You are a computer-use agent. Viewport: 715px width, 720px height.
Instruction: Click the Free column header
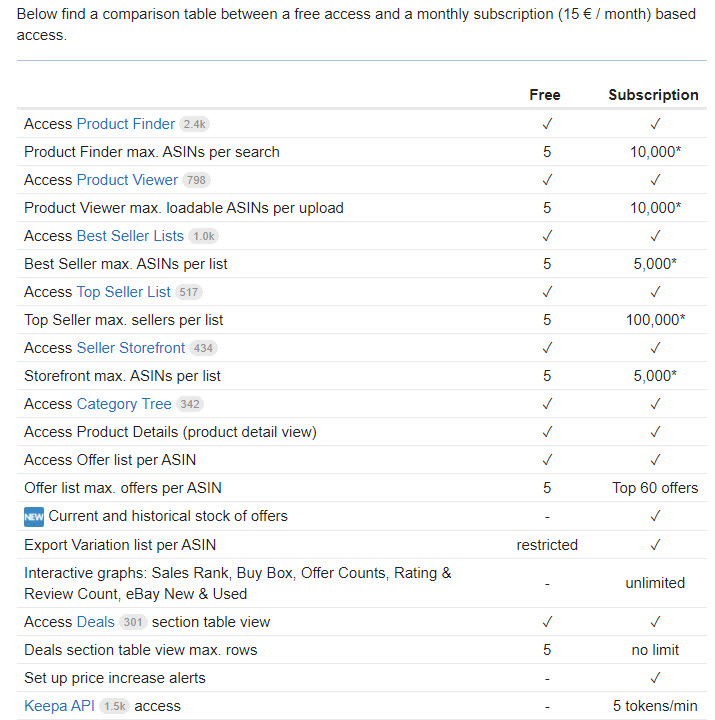pyautogui.click(x=545, y=95)
